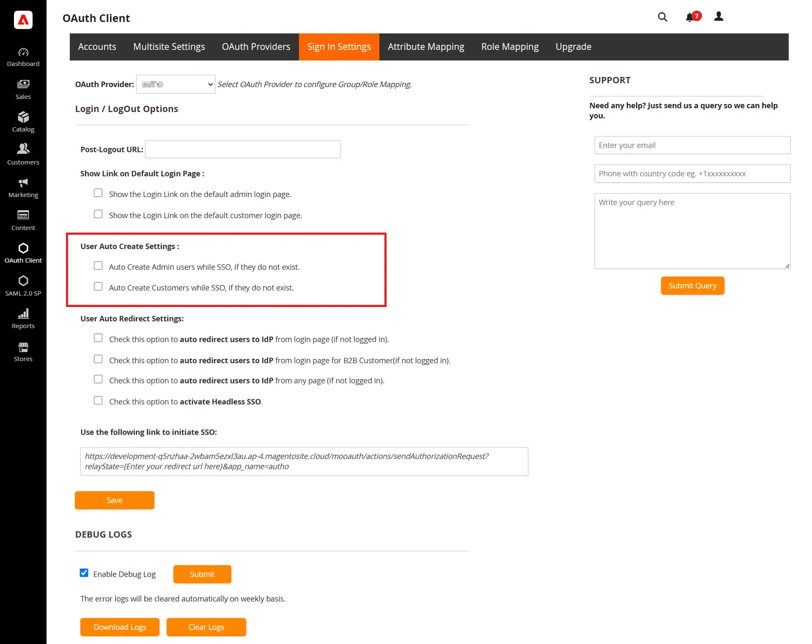Enable Auto Create Admin users while SSO
The image size is (812, 644).
(x=98, y=266)
